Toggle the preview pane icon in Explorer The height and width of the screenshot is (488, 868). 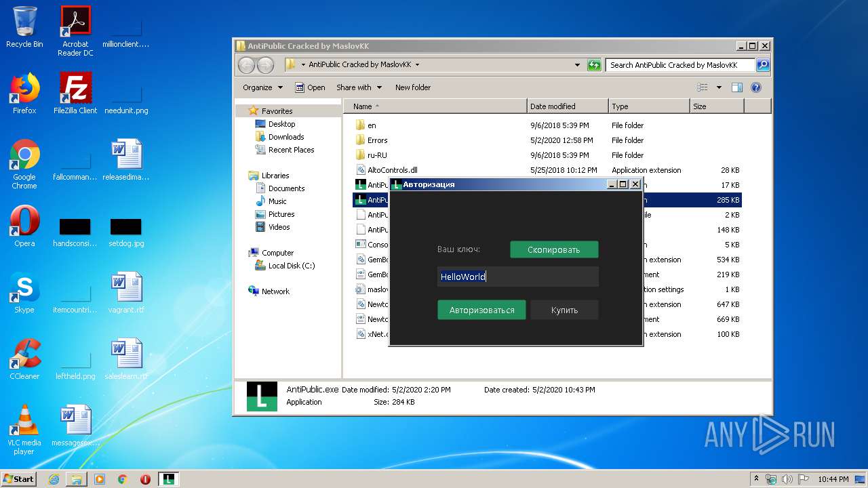click(x=737, y=87)
